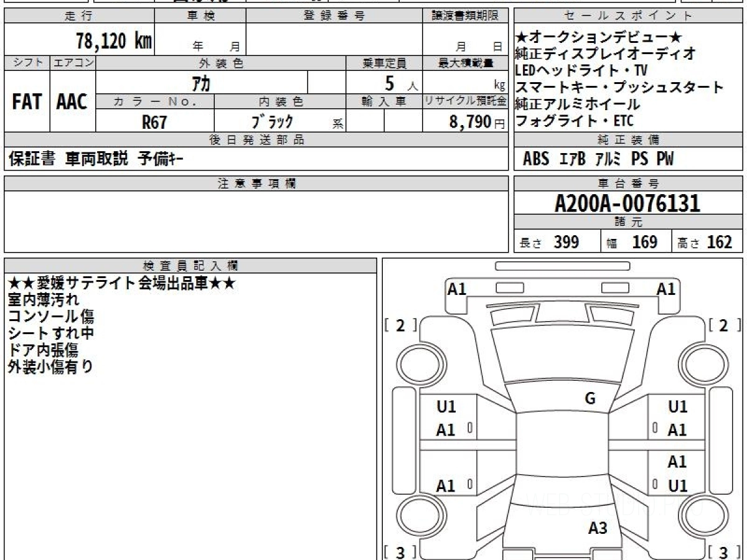Select the ABS エアB アルミ PS PW line

[598, 159]
